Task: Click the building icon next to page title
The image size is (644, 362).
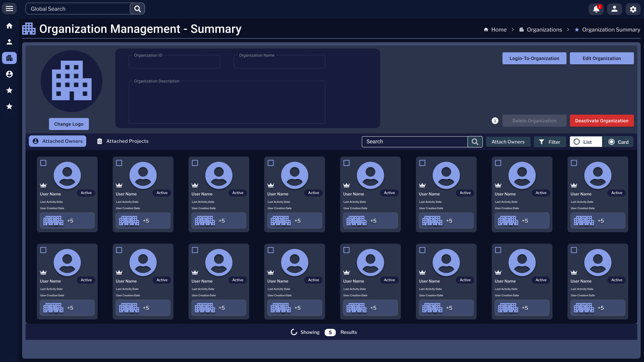Action: tap(29, 29)
